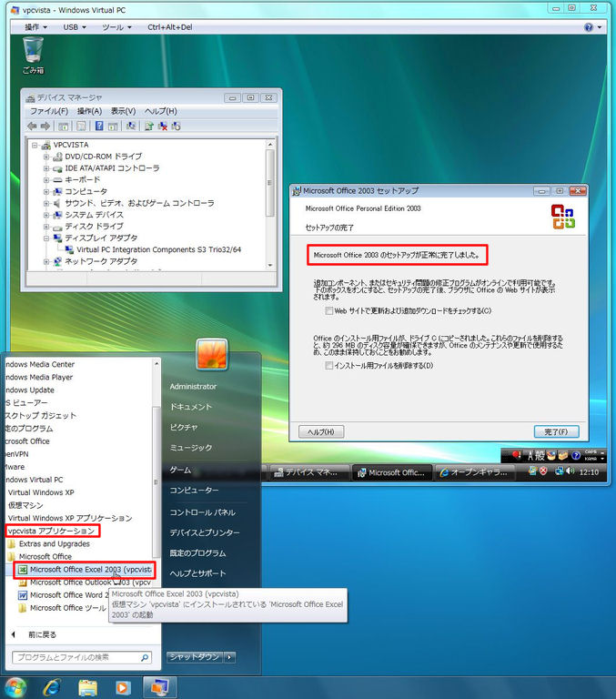The width and height of the screenshot is (616, 699).
Task: Select the Microsoft Office Word shortcut in Start menu
Action: (63, 595)
